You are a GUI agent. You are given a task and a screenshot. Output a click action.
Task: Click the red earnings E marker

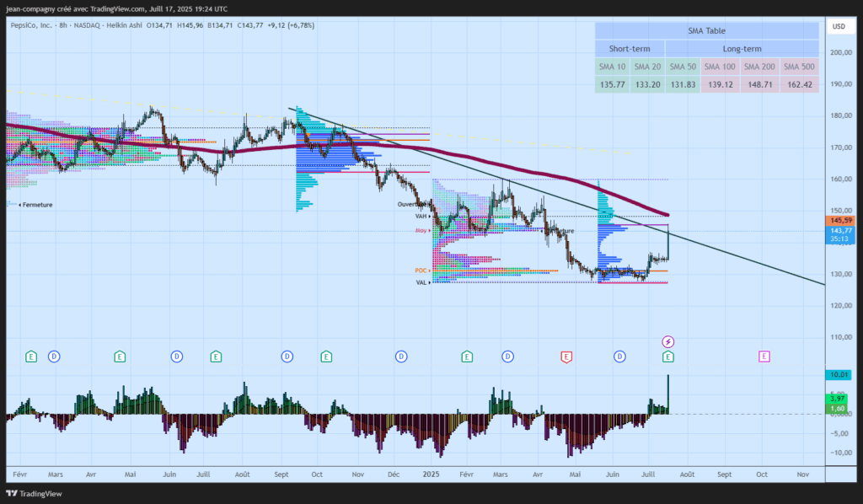(x=566, y=357)
